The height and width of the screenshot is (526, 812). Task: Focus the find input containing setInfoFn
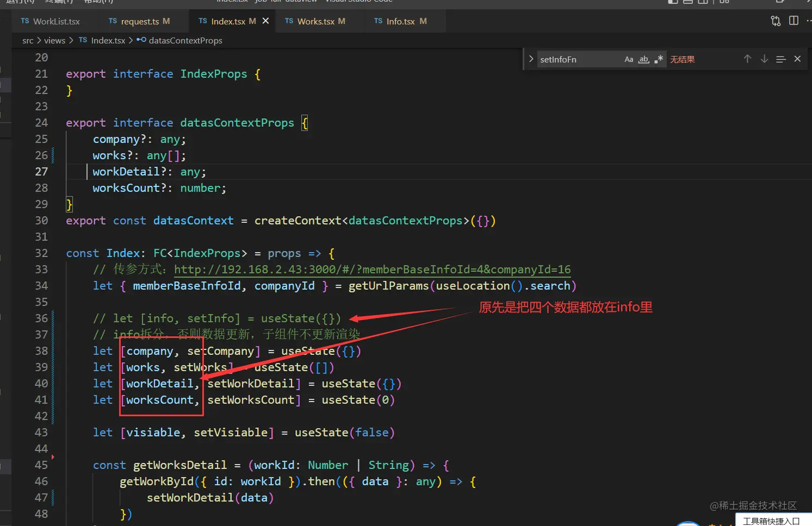point(579,59)
